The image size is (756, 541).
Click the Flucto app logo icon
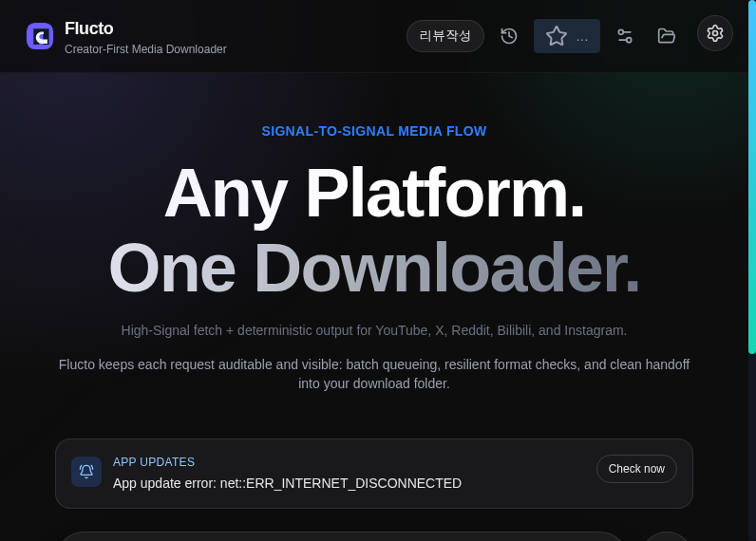[x=40, y=36]
